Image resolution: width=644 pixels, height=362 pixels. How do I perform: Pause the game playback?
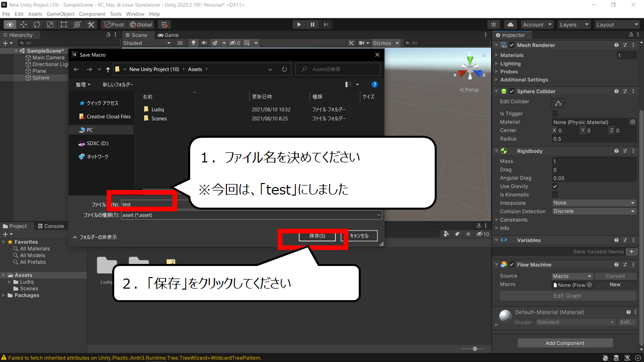[x=312, y=24]
